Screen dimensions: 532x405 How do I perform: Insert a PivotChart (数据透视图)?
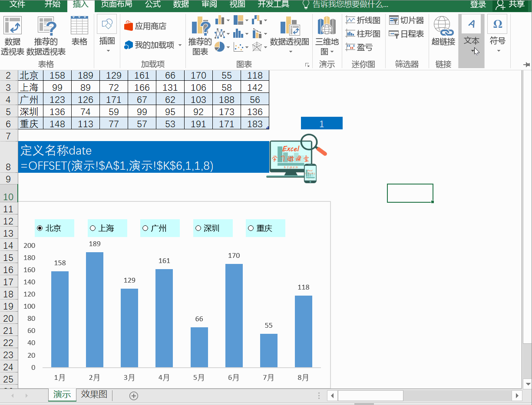point(290,30)
